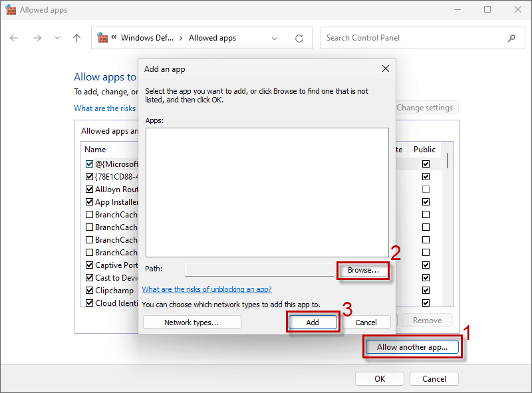Click the search magnifier icon
The image size is (532, 393).
click(511, 38)
